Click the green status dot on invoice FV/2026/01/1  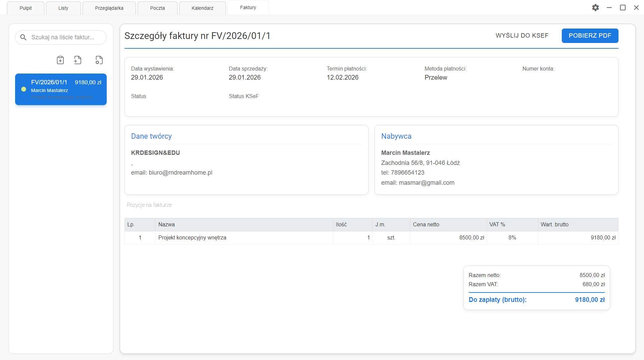tap(24, 89)
